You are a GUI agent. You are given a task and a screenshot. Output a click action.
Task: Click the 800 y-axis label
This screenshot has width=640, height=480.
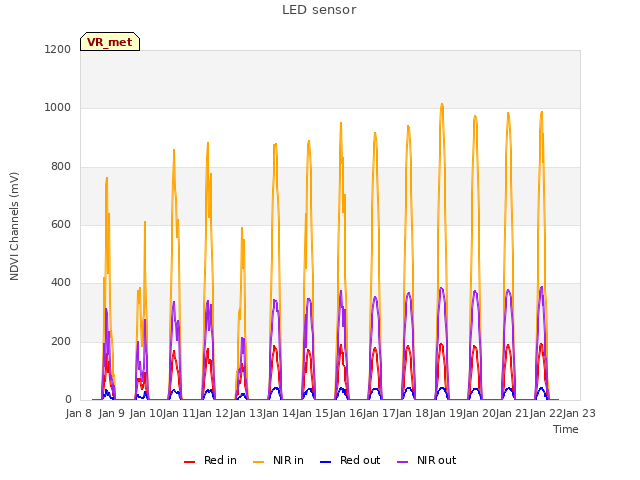click(61, 167)
